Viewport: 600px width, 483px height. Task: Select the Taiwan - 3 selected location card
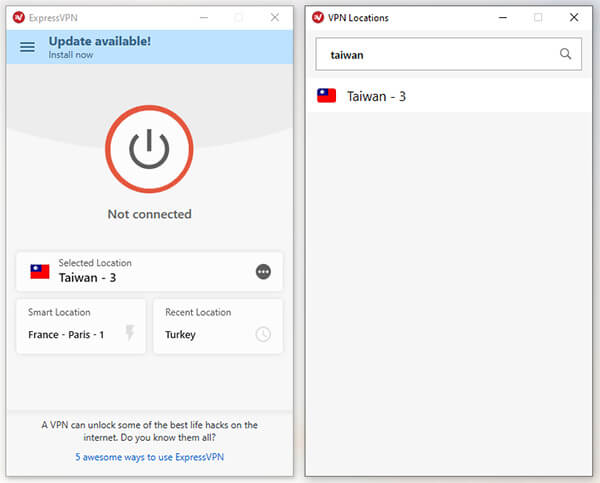pyautogui.click(x=149, y=271)
